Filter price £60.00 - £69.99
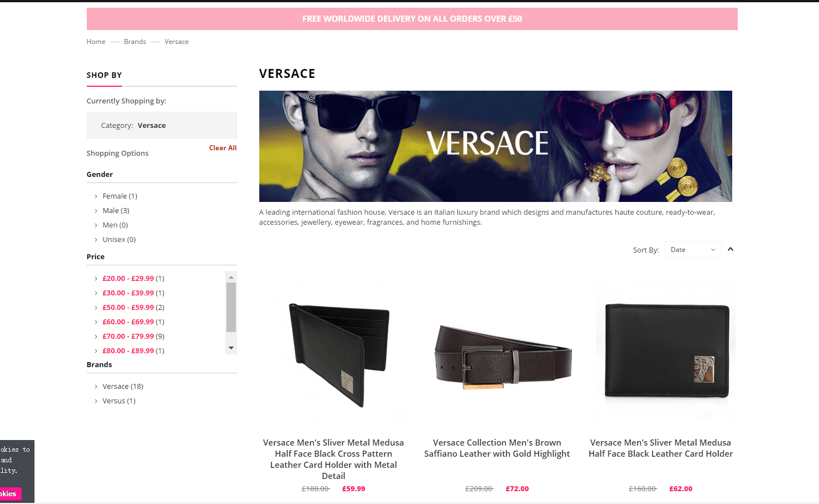Viewport: 819px width, 504px height. tap(134, 322)
